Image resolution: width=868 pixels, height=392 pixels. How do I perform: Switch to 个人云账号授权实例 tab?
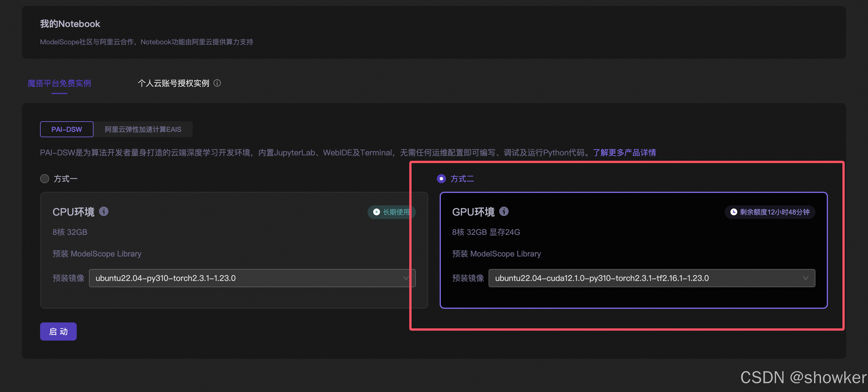[174, 83]
